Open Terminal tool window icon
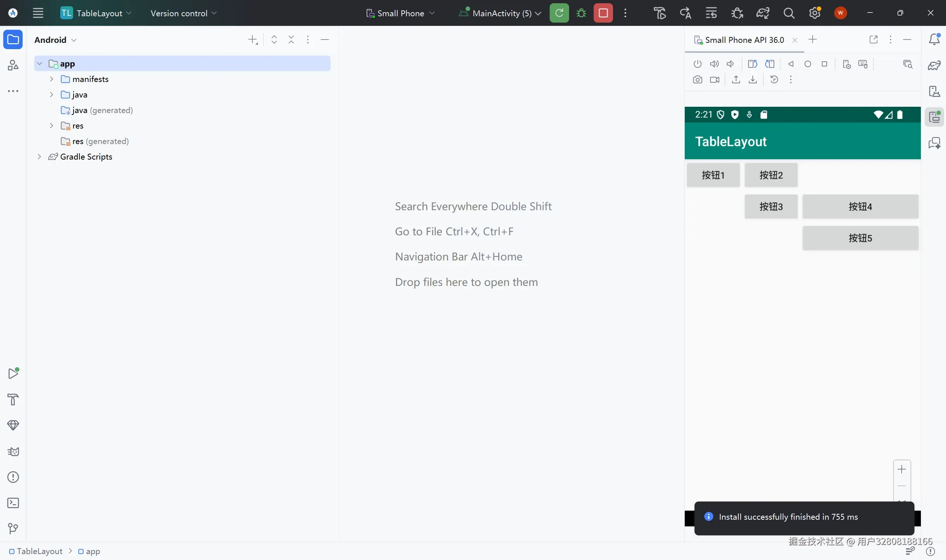 (13, 503)
